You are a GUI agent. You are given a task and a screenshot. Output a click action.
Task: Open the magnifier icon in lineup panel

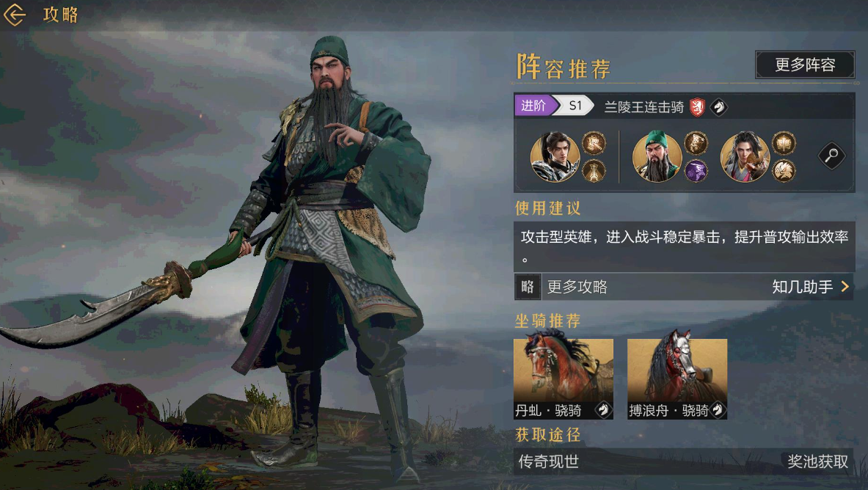(x=831, y=156)
